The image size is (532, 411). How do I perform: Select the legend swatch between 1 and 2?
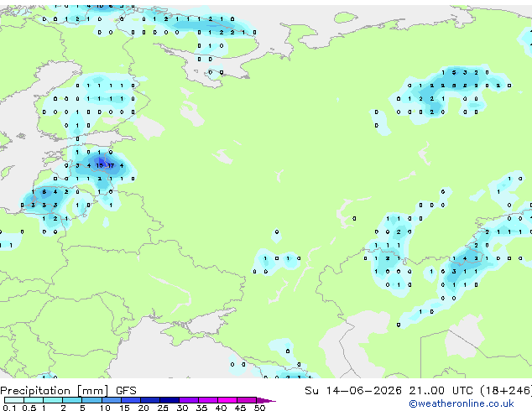(x=53, y=400)
